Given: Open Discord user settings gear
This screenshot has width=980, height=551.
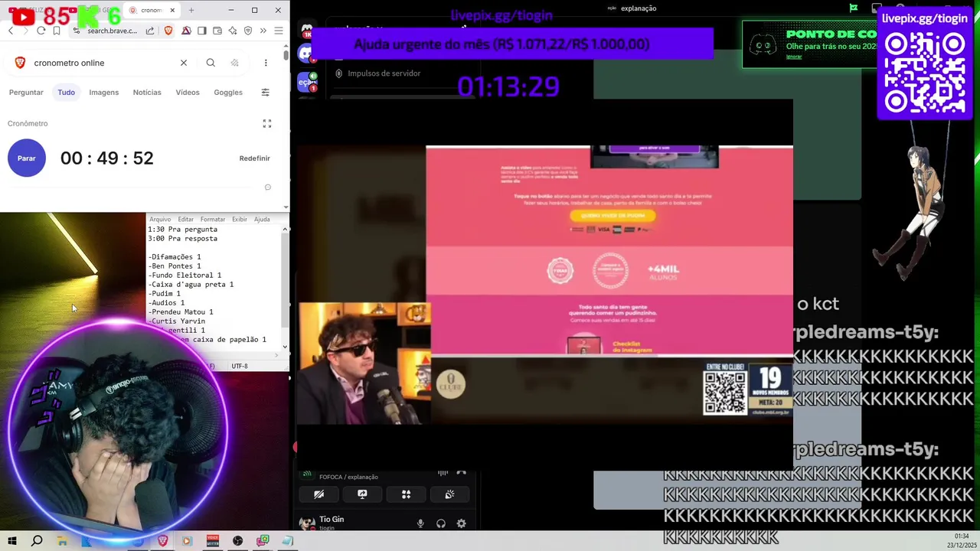Looking at the screenshot, I should [x=461, y=523].
